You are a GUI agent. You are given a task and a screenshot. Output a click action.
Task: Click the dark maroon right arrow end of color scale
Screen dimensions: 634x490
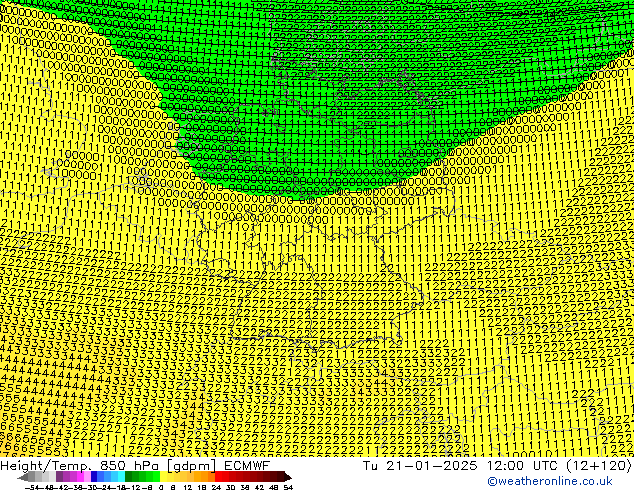288,477
